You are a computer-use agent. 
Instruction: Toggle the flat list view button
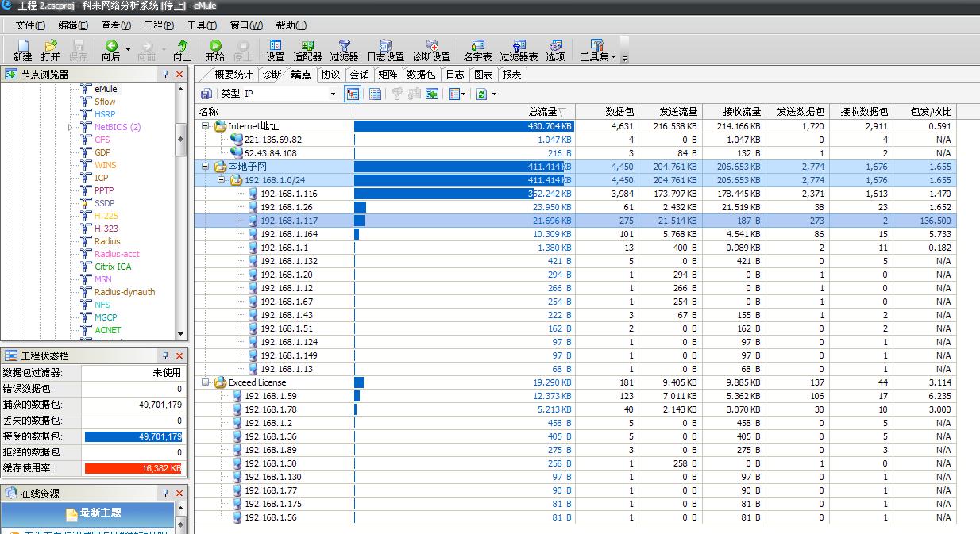375,94
